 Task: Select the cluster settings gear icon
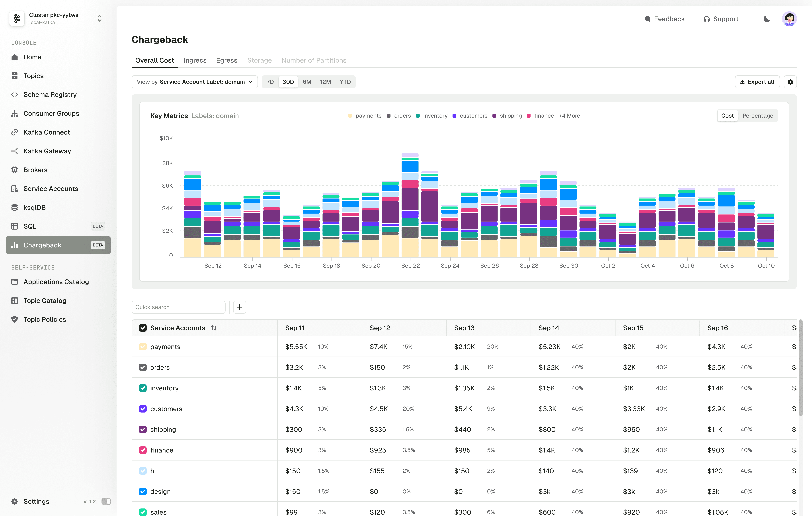[791, 81]
